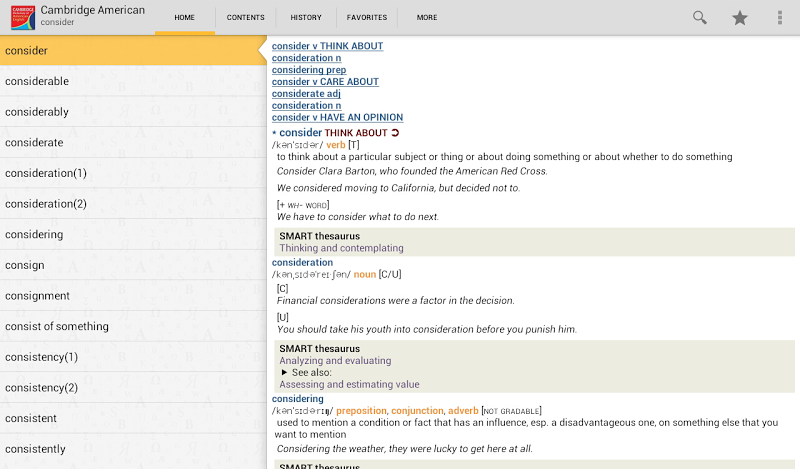The height and width of the screenshot is (469, 800).
Task: Select 'considerable' in the word list
Action: tap(133, 81)
